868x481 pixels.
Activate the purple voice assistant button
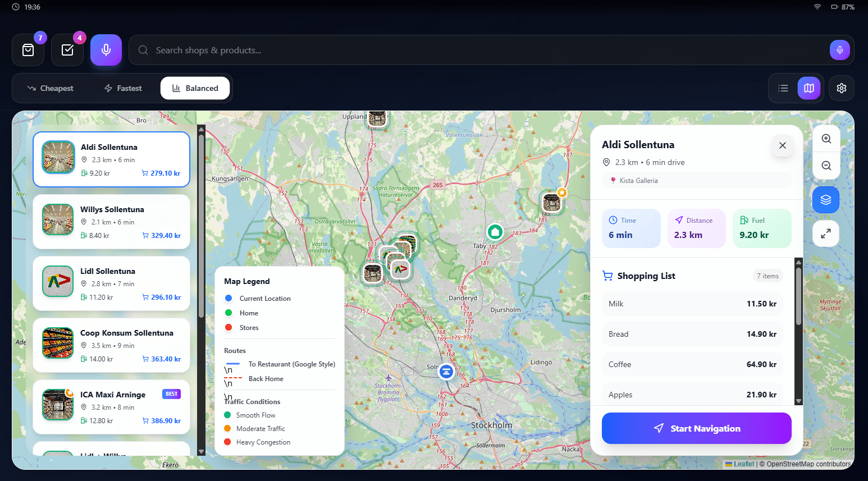[106, 50]
